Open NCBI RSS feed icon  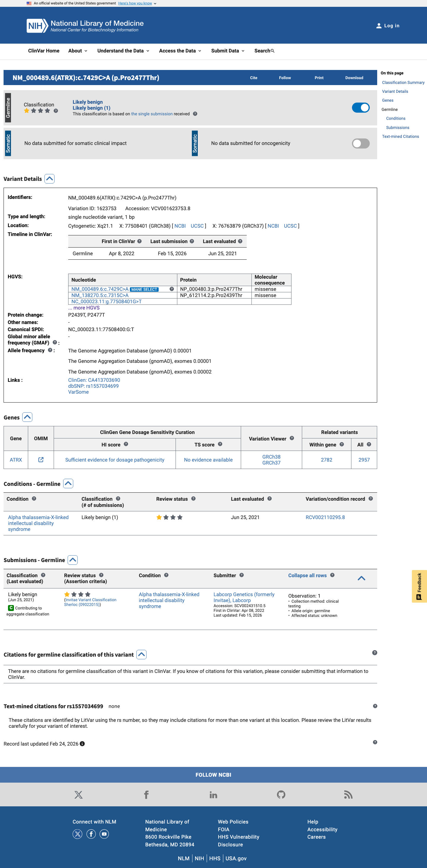(x=348, y=794)
